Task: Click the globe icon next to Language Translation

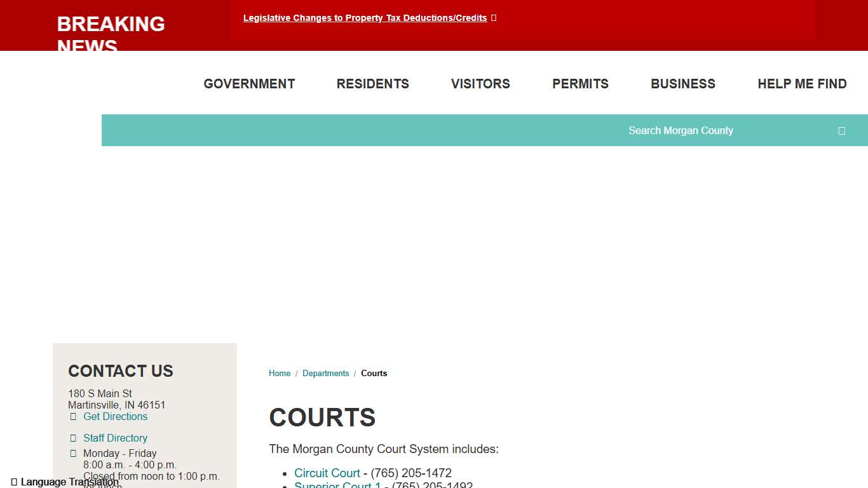Action: point(12,481)
